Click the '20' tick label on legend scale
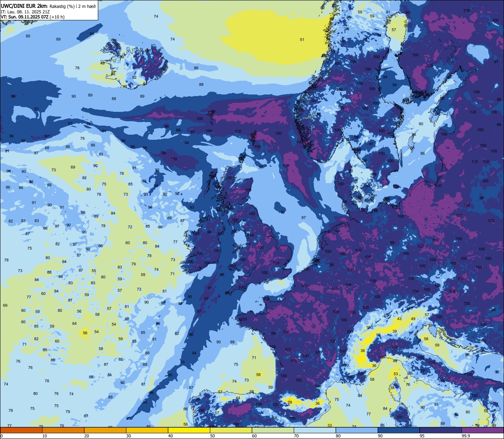 tap(87, 436)
